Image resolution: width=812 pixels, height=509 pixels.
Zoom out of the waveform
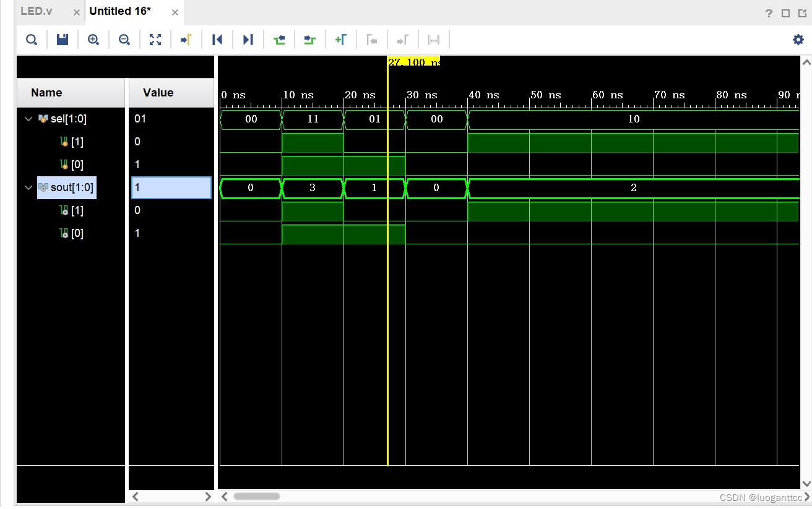tap(124, 40)
